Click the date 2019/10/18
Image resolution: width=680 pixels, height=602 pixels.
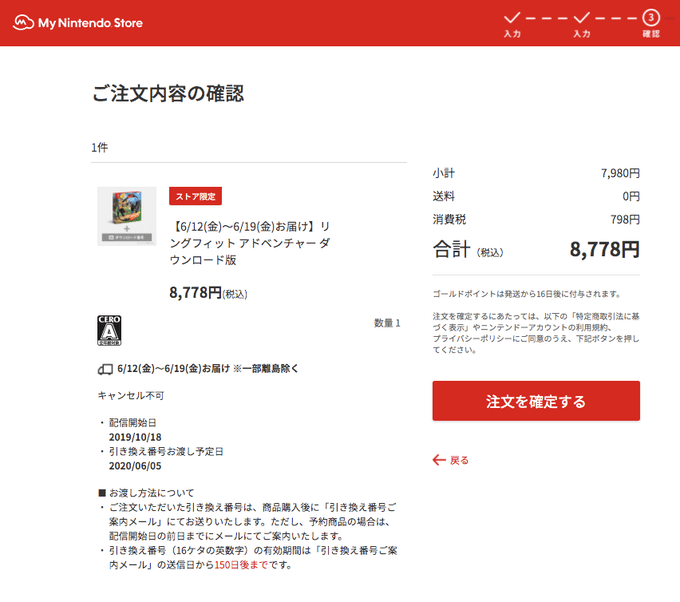tap(135, 437)
